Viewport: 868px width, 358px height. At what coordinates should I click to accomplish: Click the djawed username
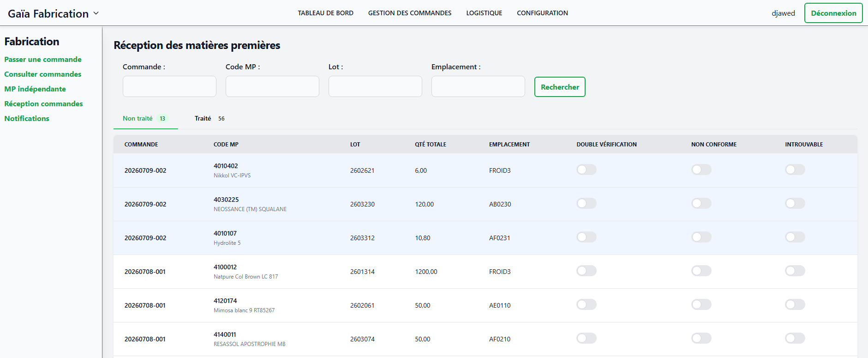(x=783, y=13)
